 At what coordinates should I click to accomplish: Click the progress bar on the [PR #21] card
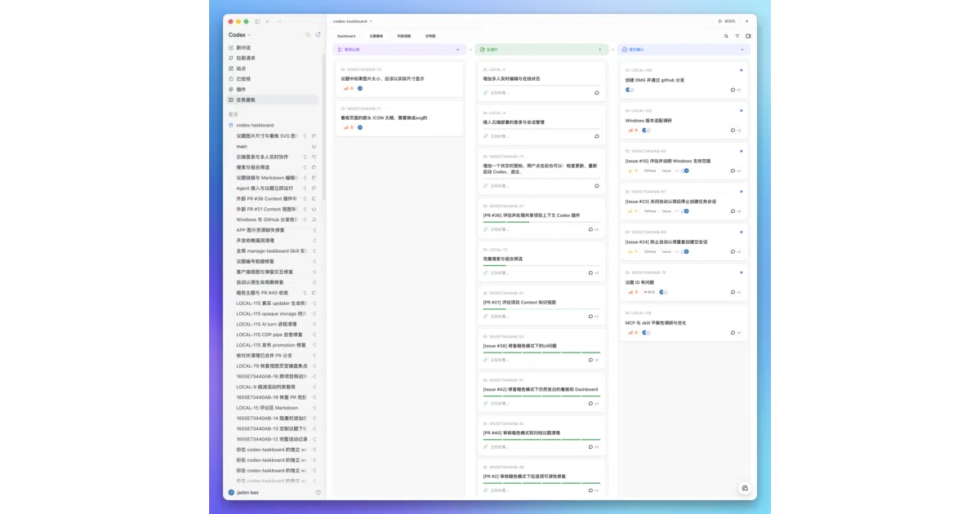tap(541, 308)
